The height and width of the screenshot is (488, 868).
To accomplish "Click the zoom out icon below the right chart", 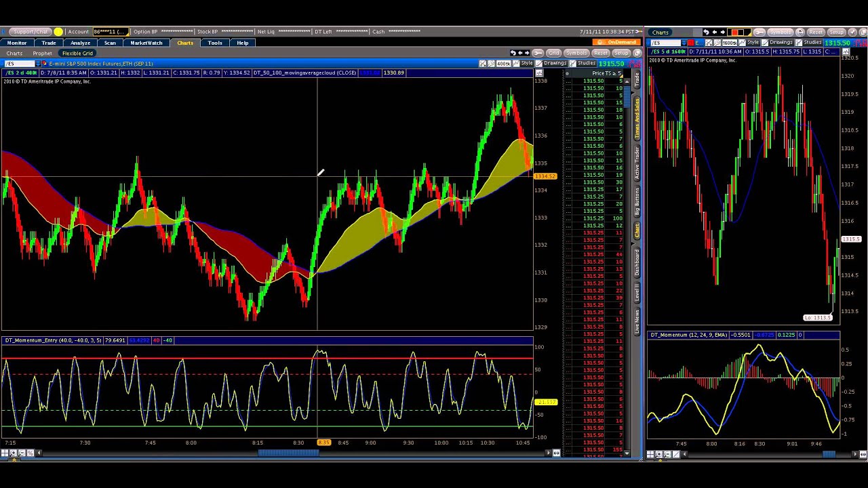I will click(667, 454).
